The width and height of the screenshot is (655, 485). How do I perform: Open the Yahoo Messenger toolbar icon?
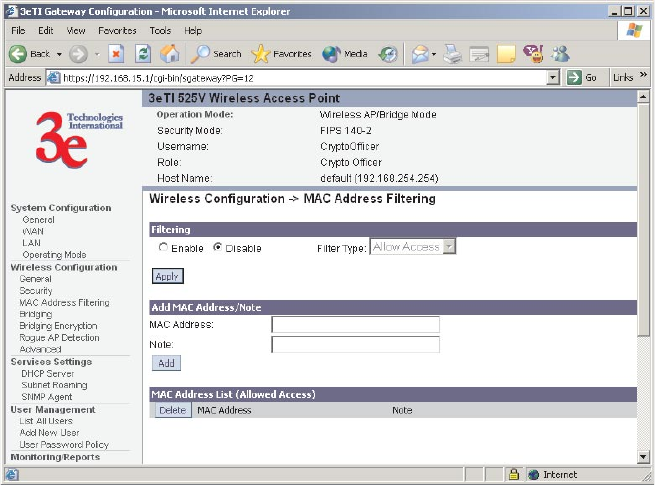pos(534,54)
